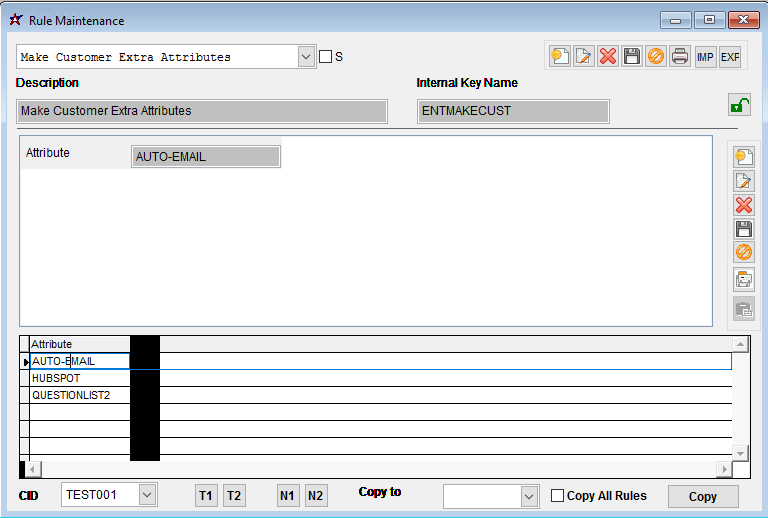Save the rule using top toolbar disk icon
768x518 pixels.
pos(632,57)
